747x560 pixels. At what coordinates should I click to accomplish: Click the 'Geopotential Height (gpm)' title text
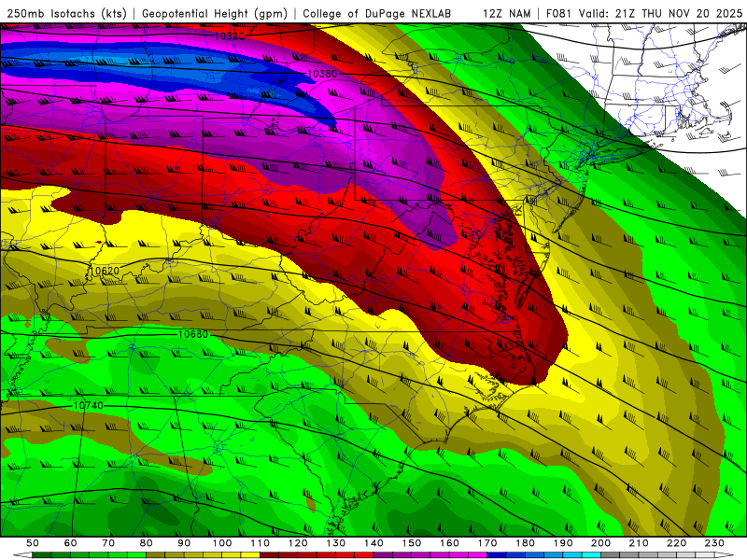coord(215,14)
